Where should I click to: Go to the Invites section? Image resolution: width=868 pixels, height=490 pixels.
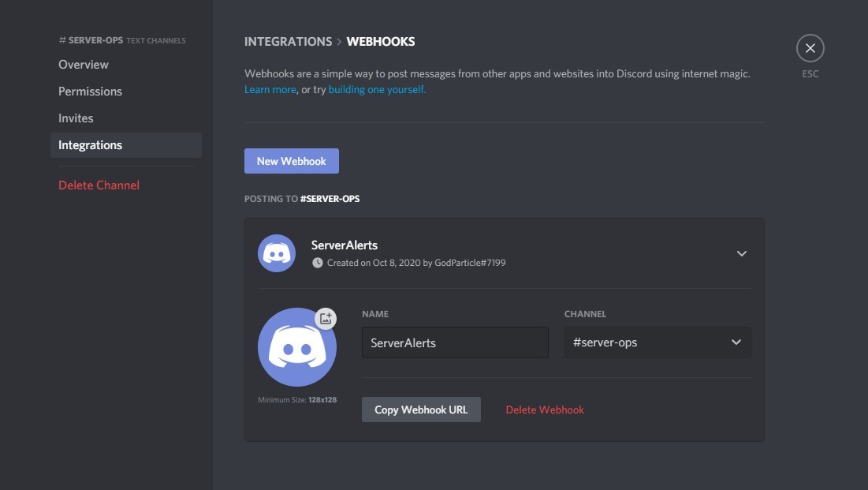[x=76, y=118]
